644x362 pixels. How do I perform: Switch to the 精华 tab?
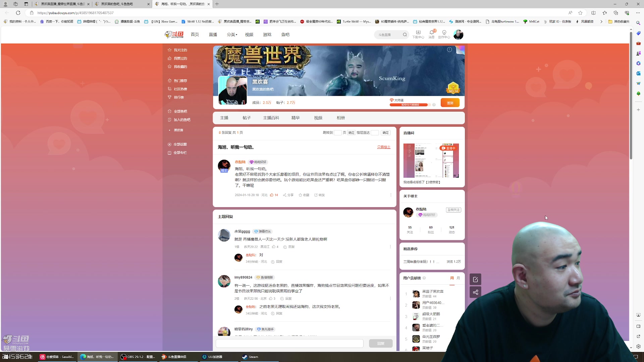(296, 118)
